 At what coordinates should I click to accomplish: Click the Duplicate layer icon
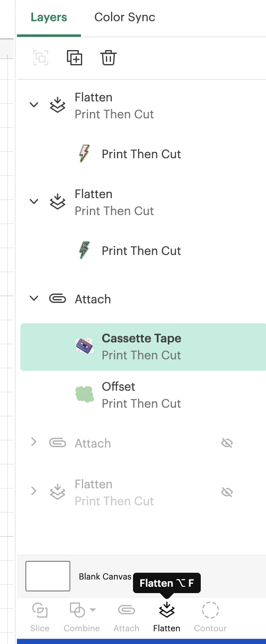click(75, 58)
